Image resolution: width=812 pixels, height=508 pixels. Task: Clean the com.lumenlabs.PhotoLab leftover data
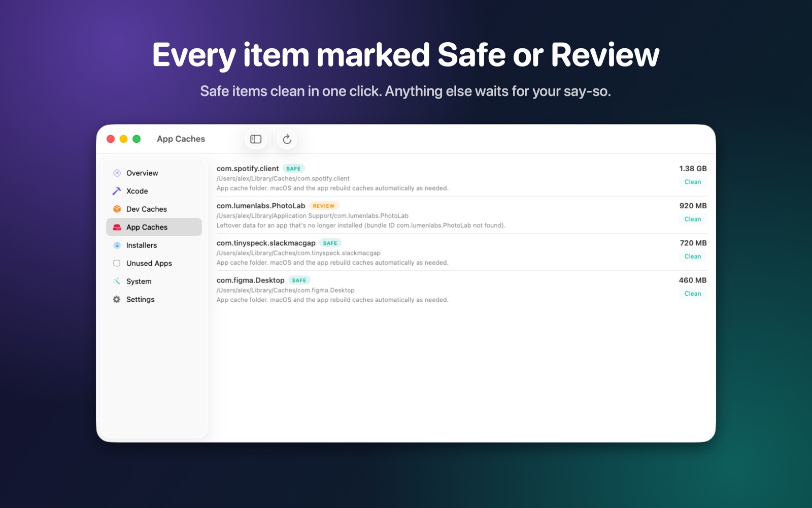click(x=693, y=219)
